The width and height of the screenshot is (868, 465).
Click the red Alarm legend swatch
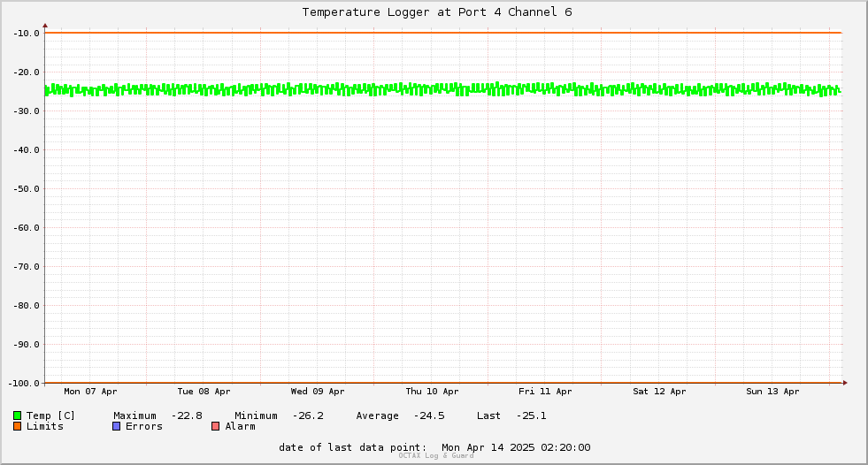(215, 426)
